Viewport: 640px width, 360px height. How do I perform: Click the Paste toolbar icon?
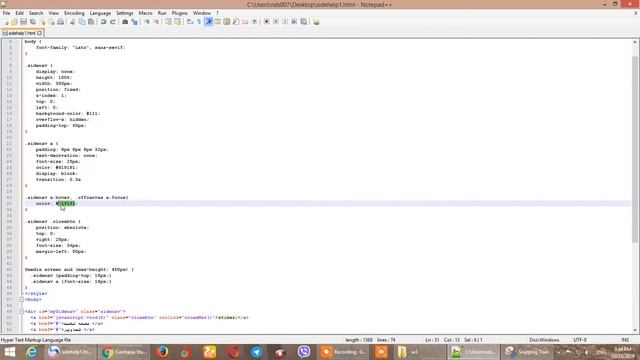(91, 22)
